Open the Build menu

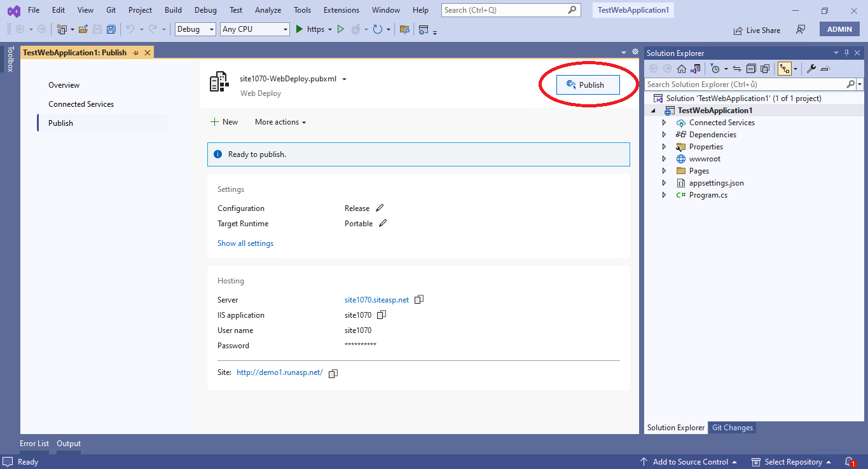pos(173,10)
